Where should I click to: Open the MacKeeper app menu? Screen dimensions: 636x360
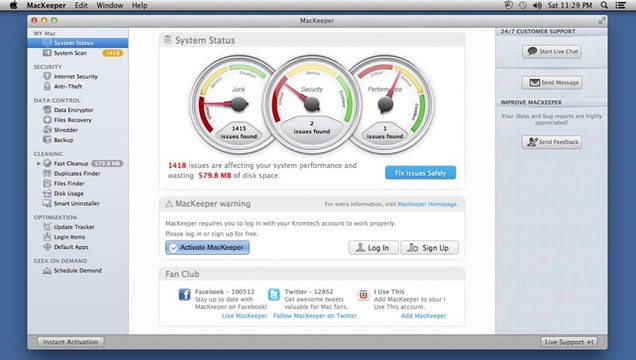46,5
